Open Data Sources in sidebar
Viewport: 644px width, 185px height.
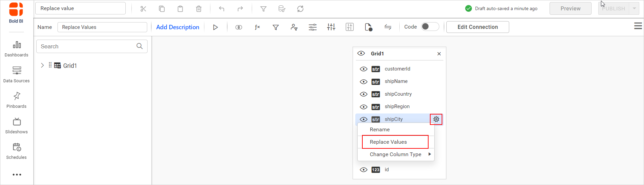click(16, 75)
